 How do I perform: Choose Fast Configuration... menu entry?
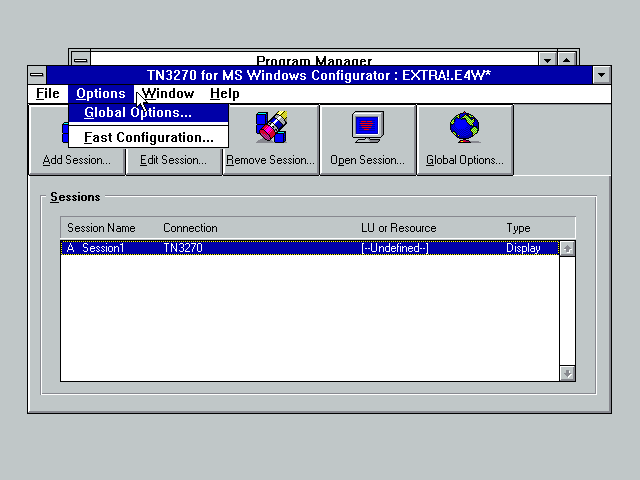click(x=148, y=138)
